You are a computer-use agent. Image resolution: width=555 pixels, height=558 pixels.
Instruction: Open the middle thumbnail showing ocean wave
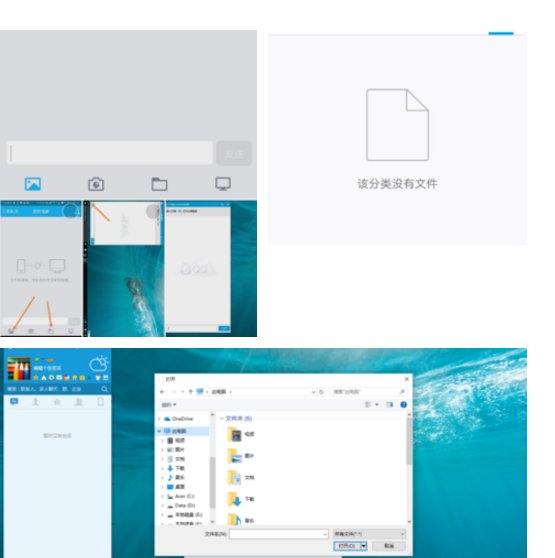(x=124, y=269)
